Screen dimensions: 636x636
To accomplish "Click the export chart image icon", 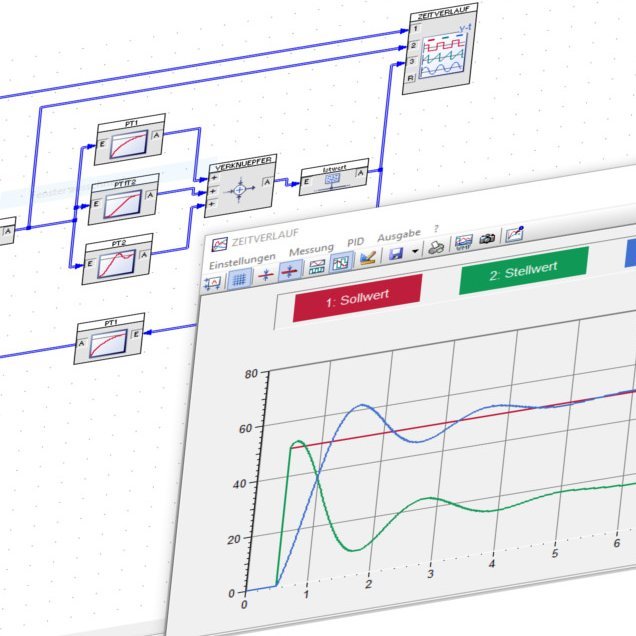I will pos(464,242).
